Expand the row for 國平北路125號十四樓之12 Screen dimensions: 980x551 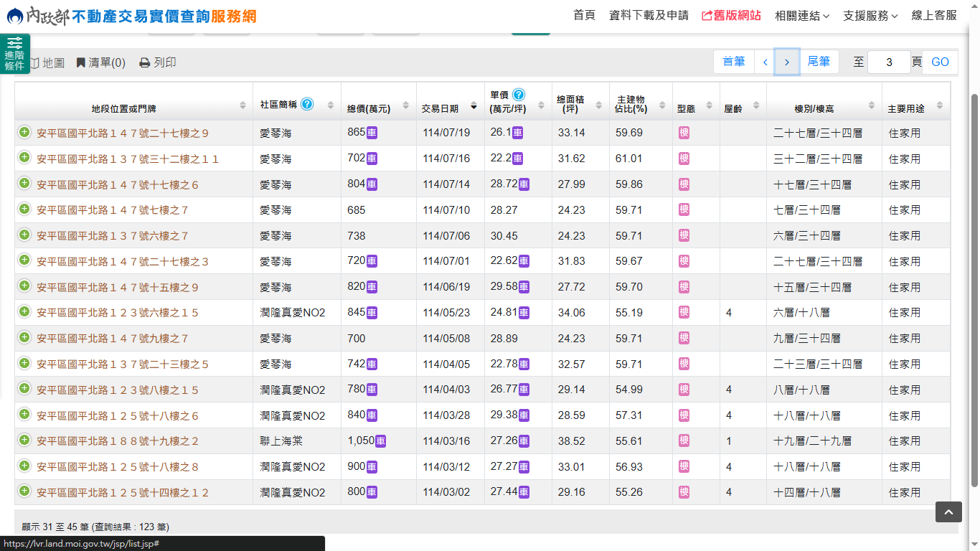[24, 491]
